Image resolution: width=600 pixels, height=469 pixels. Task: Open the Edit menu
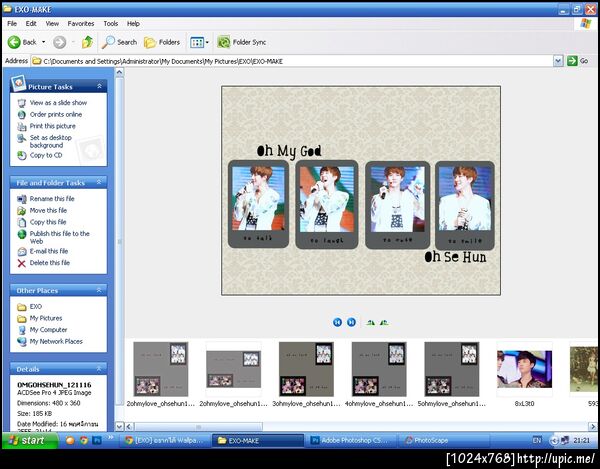coord(31,23)
